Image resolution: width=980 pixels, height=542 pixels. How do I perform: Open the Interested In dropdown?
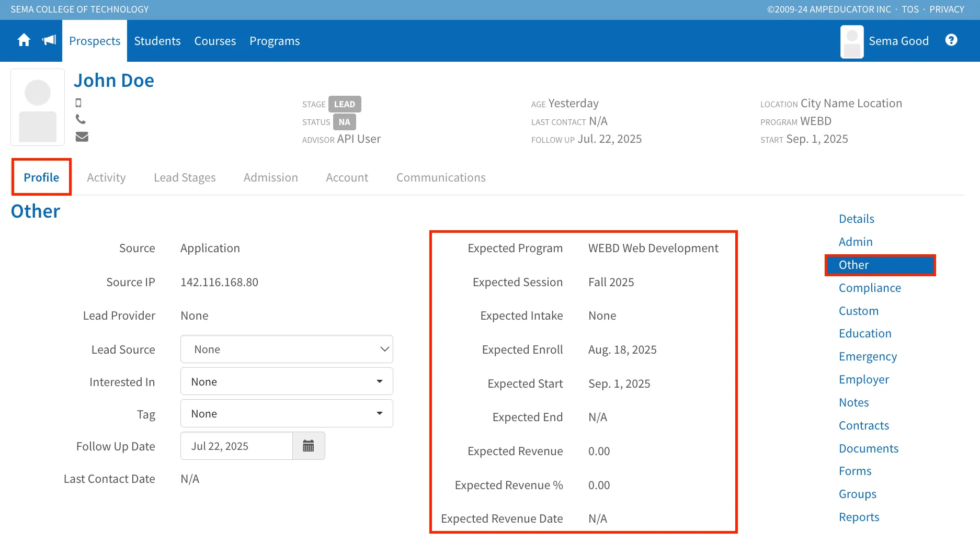tap(287, 381)
